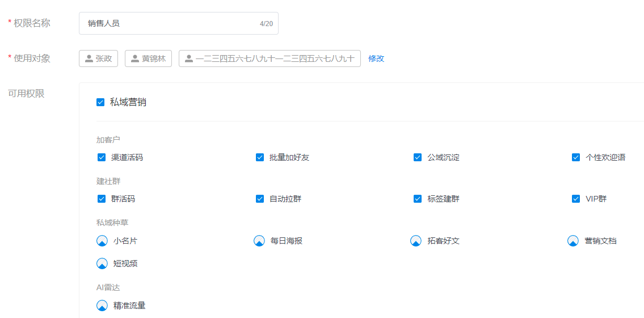Disable the 公域沉淀 permission checkbox
Image resolution: width=644 pixels, height=318 pixels.
pyautogui.click(x=418, y=157)
